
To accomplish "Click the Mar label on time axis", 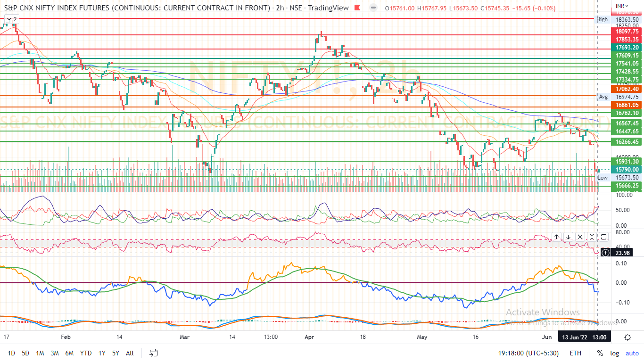I will (185, 337).
